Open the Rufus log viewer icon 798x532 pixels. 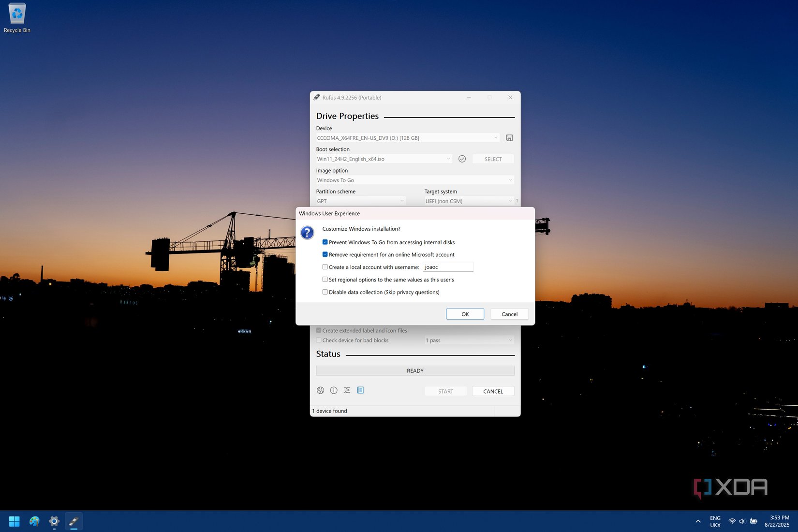(x=360, y=390)
